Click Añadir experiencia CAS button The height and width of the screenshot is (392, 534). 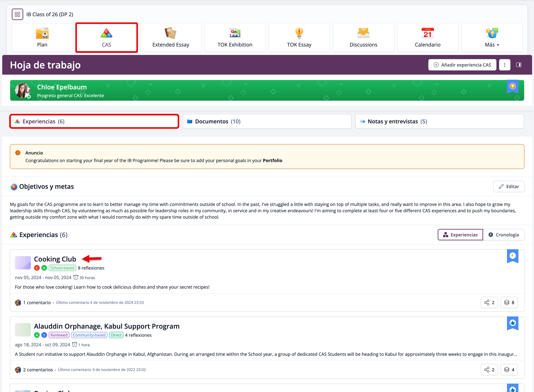pos(462,65)
